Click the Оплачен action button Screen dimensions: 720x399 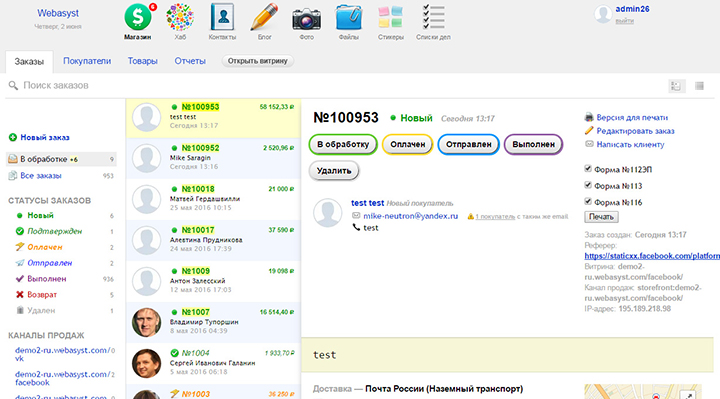click(407, 144)
